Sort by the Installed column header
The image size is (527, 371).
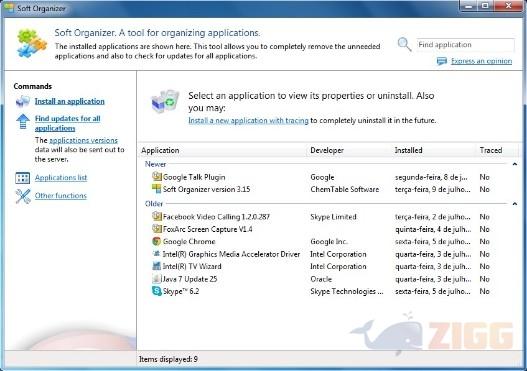click(434, 150)
